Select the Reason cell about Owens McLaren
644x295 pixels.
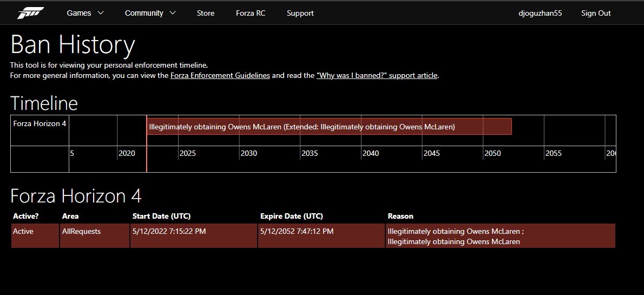pyautogui.click(x=501, y=236)
